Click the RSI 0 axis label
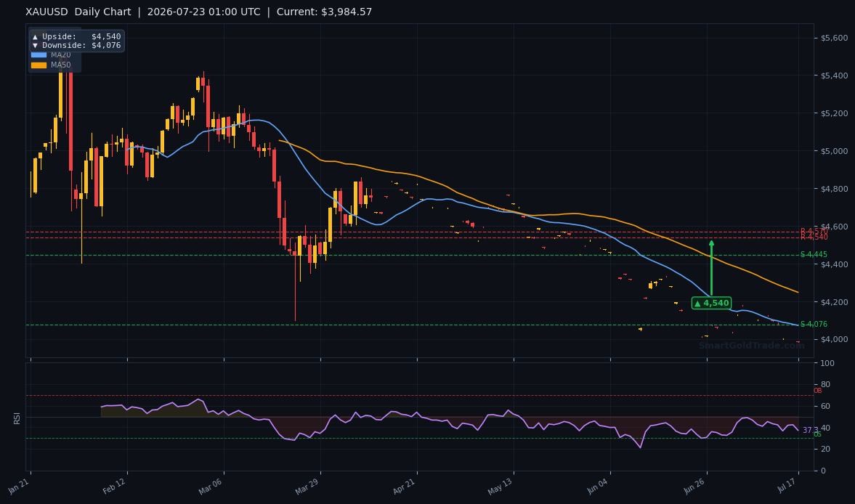The height and width of the screenshot is (504, 855). point(823,471)
